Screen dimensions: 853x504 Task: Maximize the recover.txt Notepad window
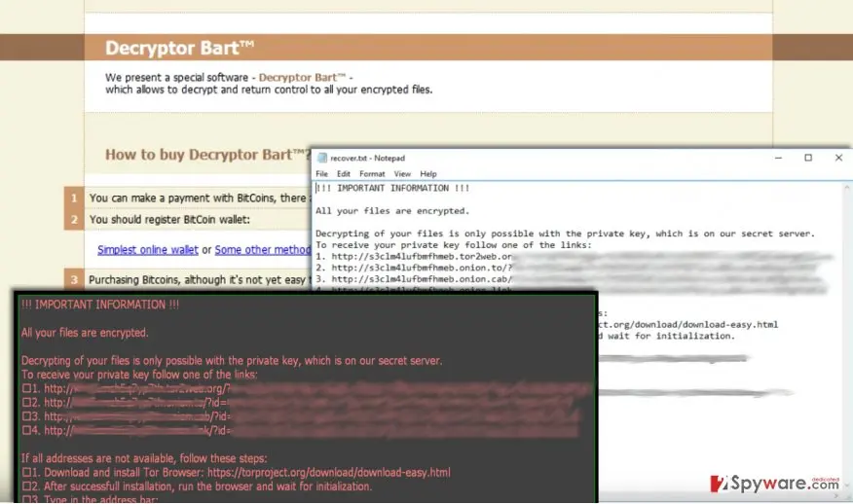pos(808,158)
